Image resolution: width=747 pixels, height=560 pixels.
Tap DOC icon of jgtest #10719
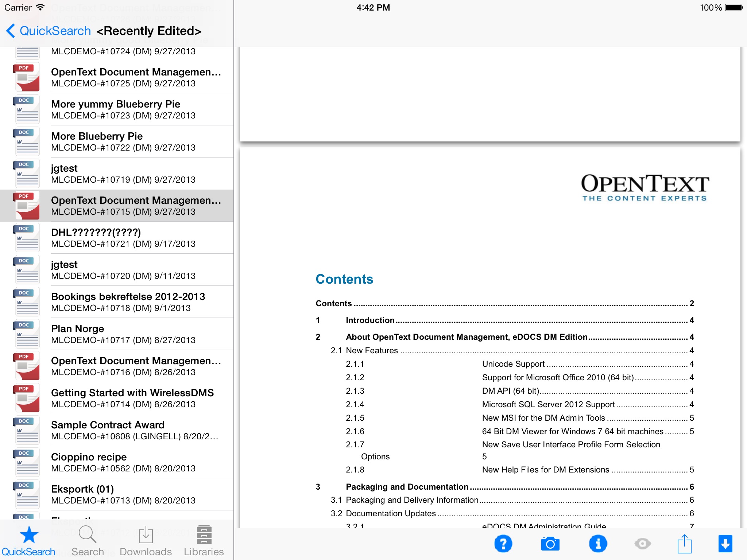[x=26, y=174]
